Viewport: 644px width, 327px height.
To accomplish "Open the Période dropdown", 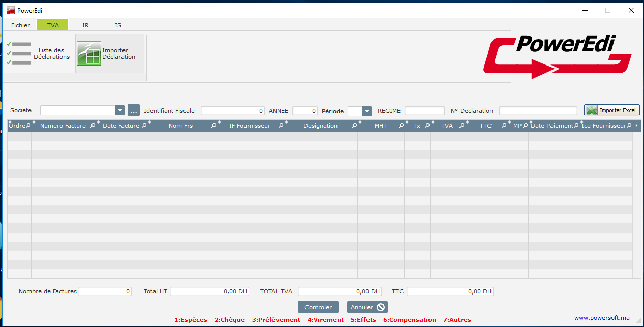I will click(366, 111).
